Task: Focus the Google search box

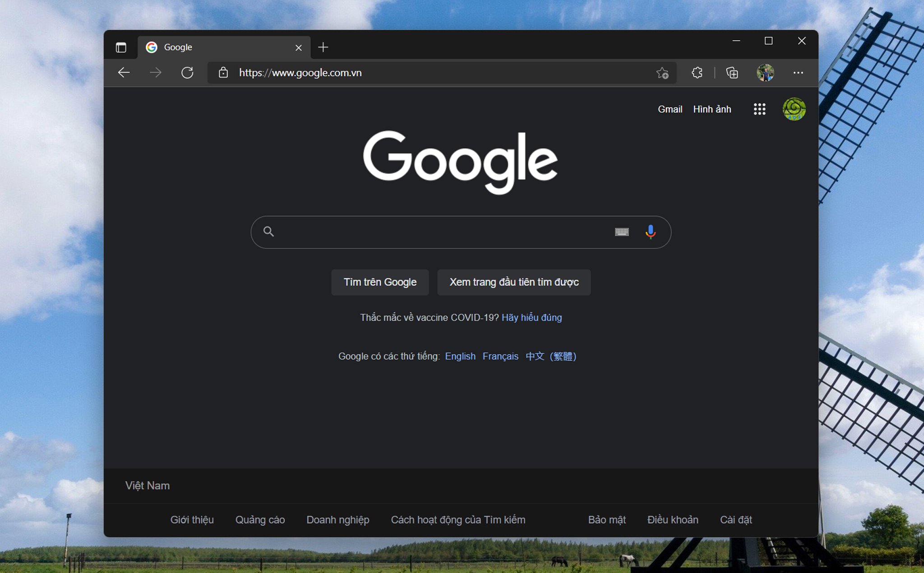Action: [461, 232]
